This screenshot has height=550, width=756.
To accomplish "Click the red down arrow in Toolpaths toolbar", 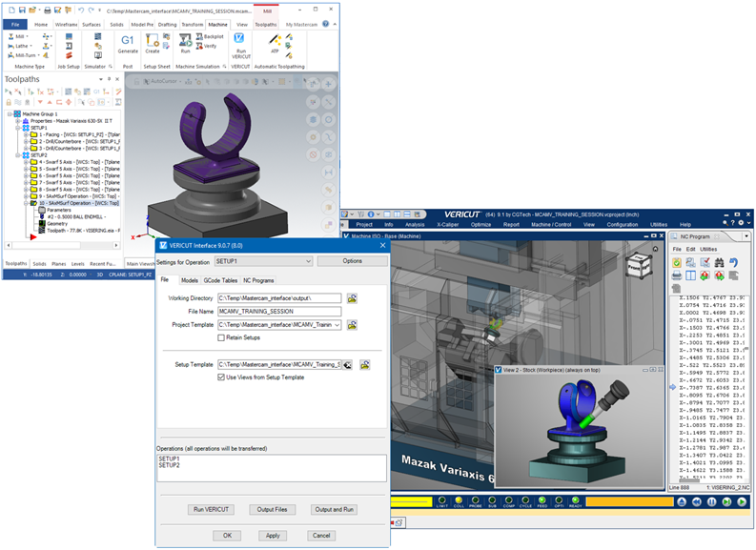I will tap(40, 102).
